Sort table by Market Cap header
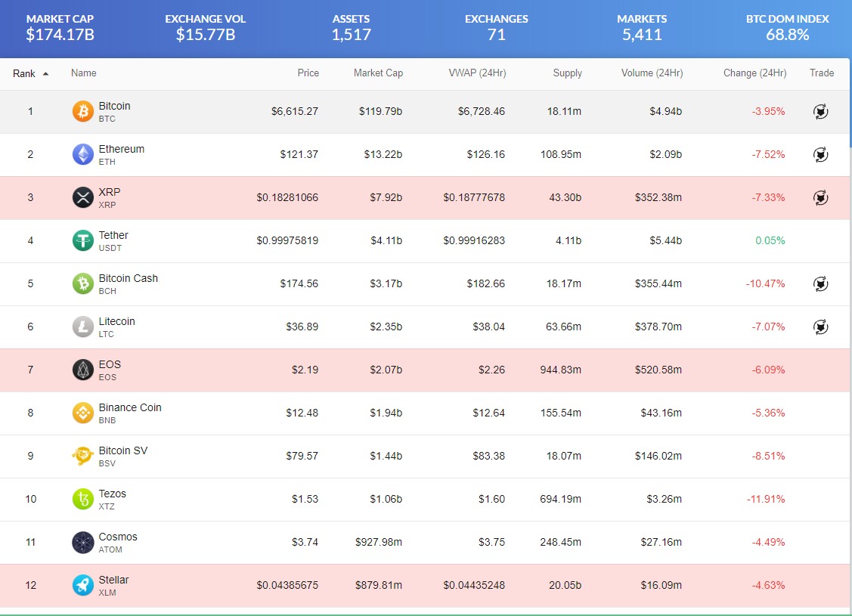This screenshot has width=852, height=616. pos(378,73)
